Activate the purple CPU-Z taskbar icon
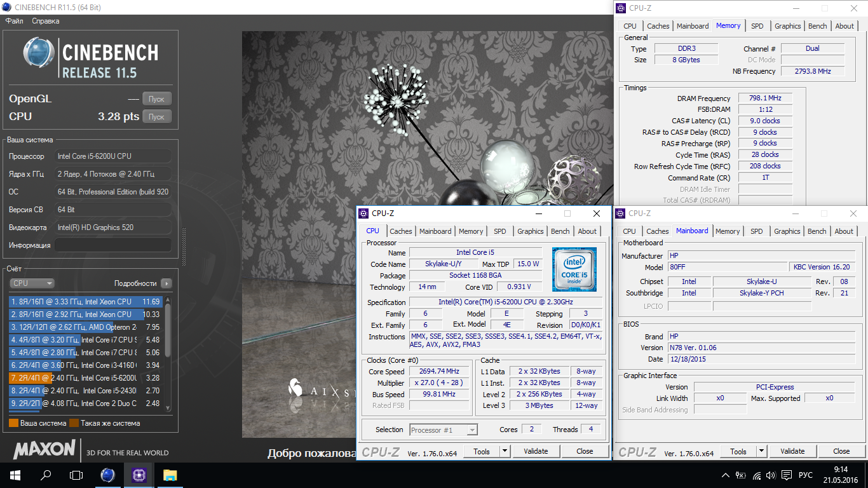 [x=139, y=475]
